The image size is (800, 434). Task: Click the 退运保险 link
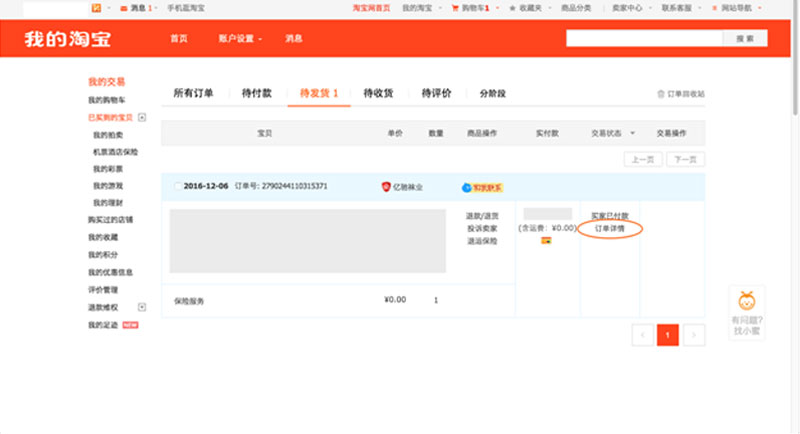click(482, 241)
